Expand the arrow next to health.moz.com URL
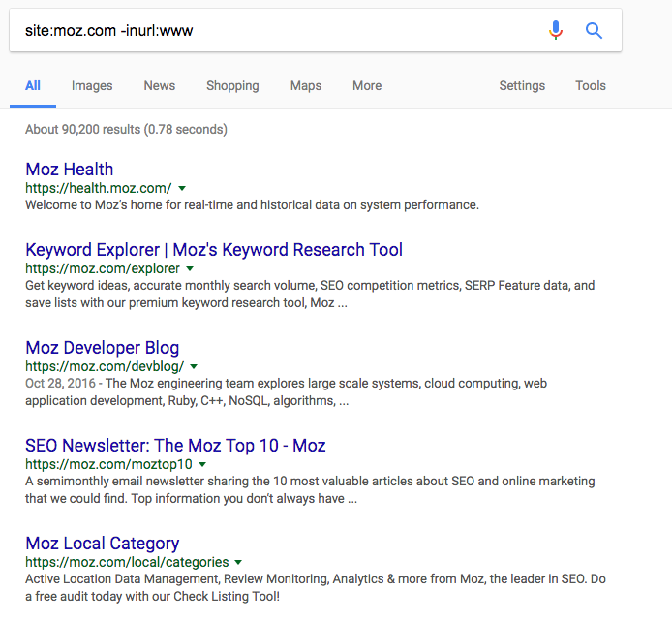 (182, 188)
